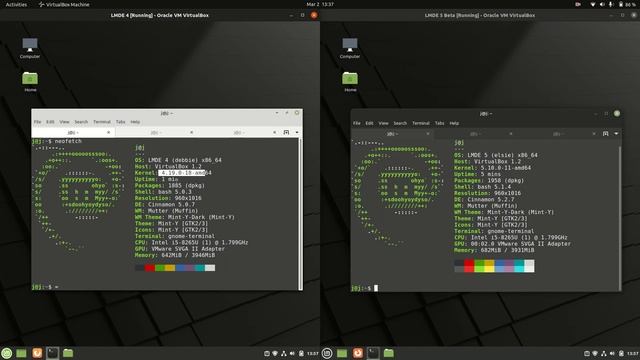
Task: Click the volume tray icon in LMDE 4 panel
Action: point(292,353)
